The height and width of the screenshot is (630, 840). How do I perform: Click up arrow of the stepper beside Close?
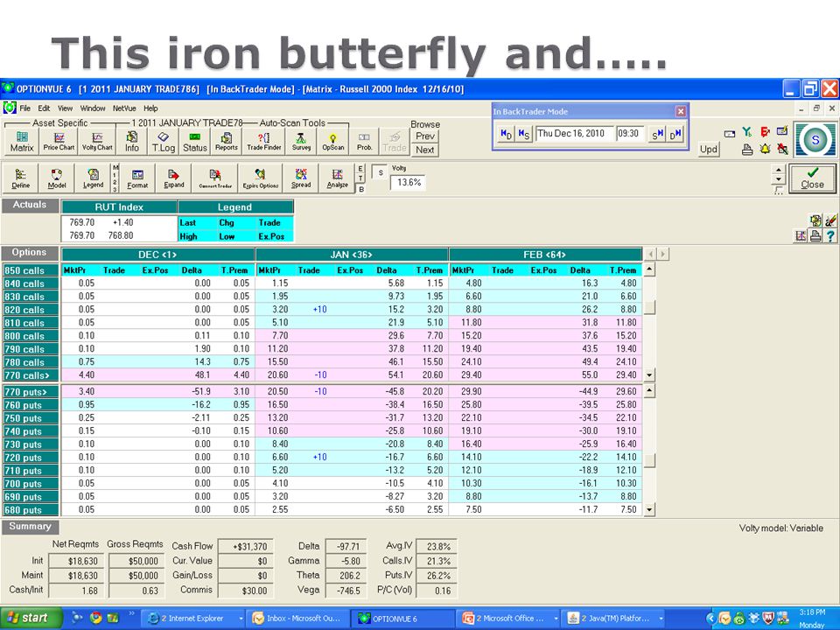779,169
